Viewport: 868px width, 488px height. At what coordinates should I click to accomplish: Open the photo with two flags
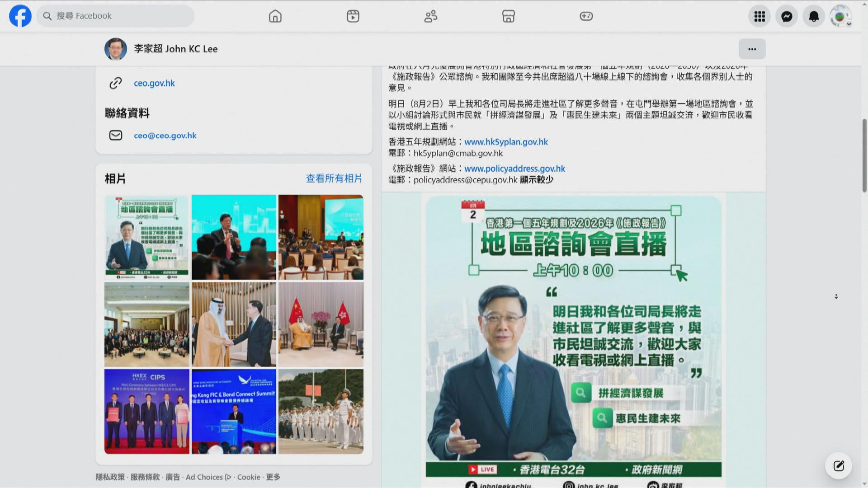pos(321,324)
